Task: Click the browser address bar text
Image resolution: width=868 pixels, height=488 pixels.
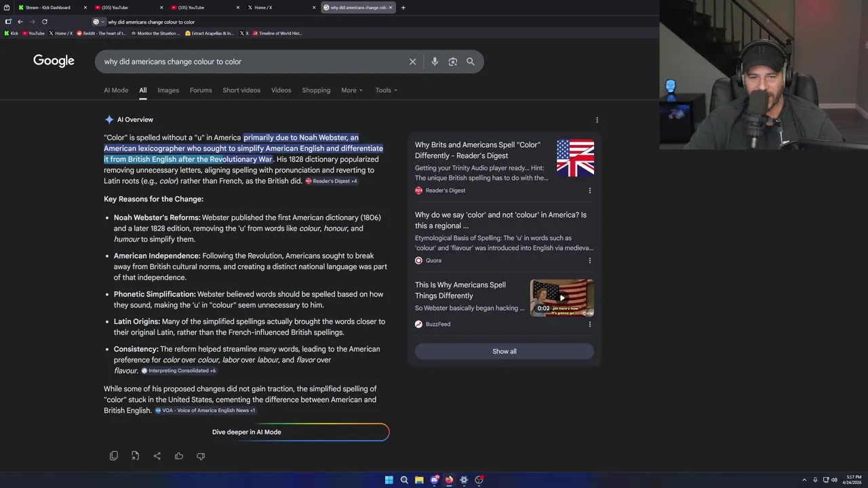Action: [x=151, y=22]
